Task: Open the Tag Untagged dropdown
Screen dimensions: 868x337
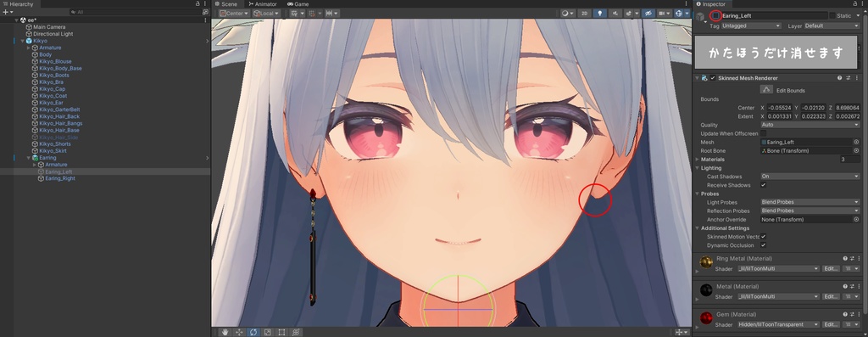Action: tap(752, 25)
